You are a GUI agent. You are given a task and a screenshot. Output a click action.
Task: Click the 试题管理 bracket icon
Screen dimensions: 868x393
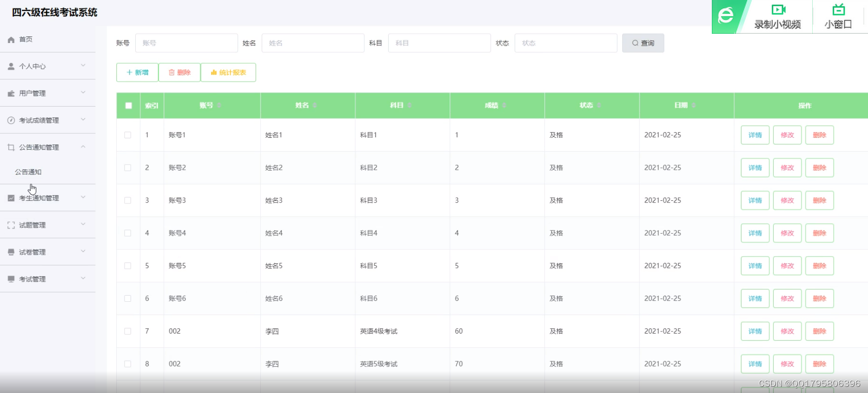click(11, 225)
